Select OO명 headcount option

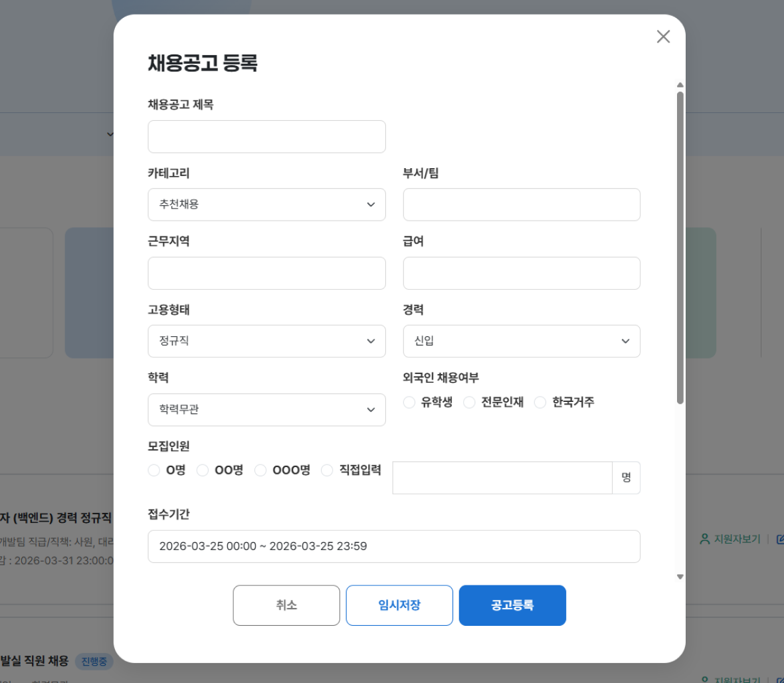(x=202, y=470)
